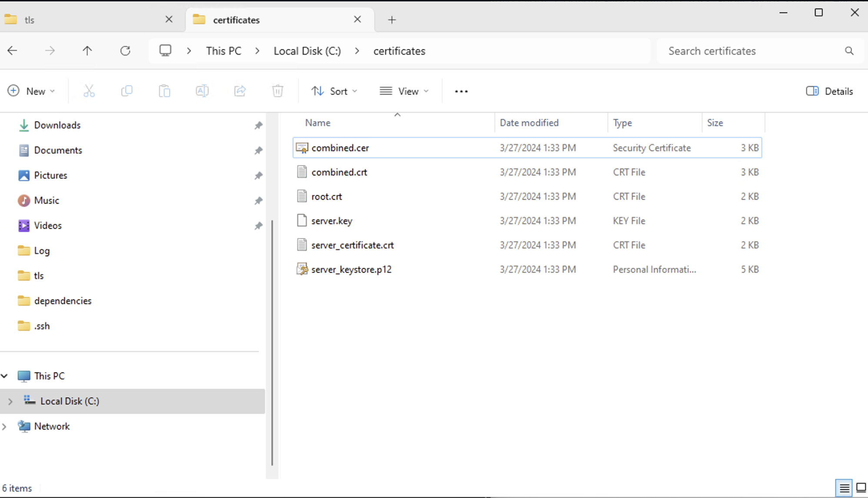Switch to details list view icon
This screenshot has width=868, height=498.
point(844,488)
